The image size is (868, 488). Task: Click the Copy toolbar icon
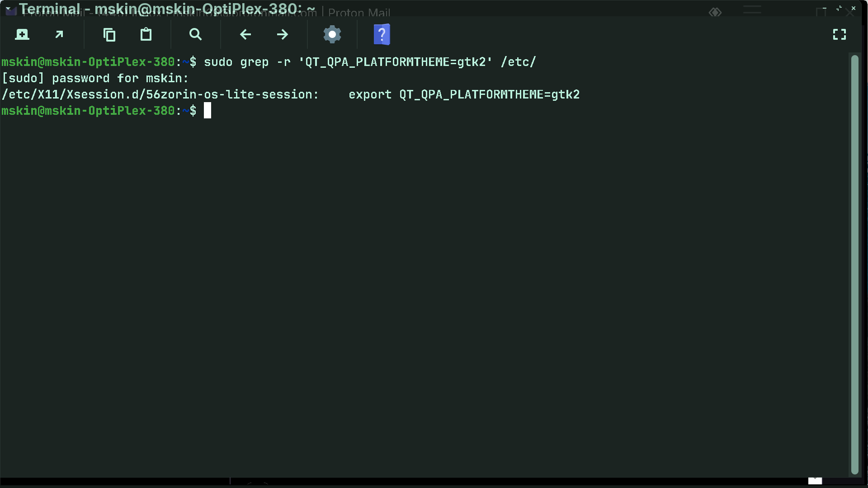click(109, 34)
